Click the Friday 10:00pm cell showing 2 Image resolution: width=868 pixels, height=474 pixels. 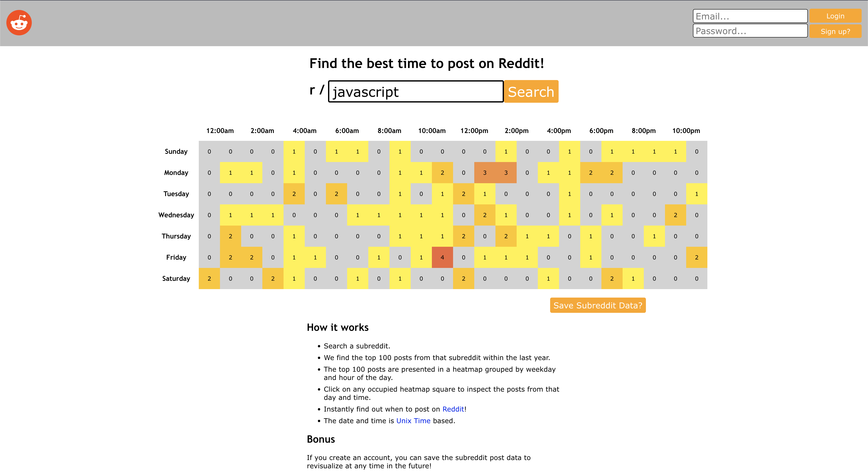pos(697,257)
